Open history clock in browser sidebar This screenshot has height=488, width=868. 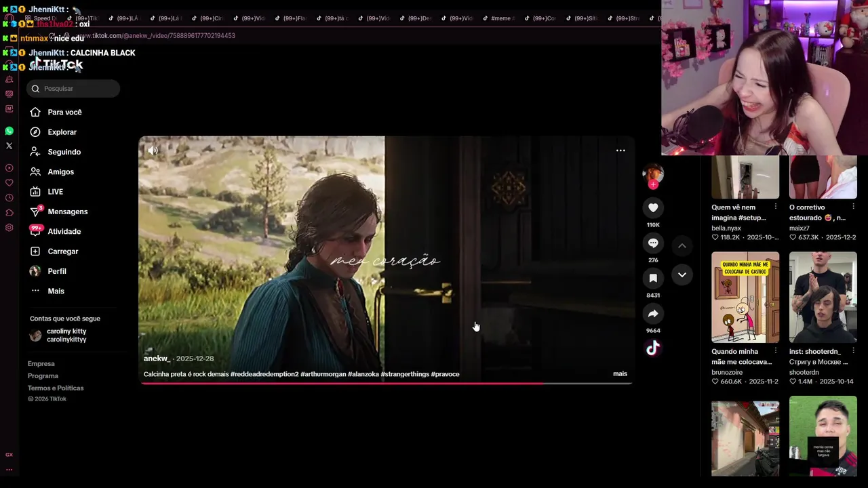[9, 198]
